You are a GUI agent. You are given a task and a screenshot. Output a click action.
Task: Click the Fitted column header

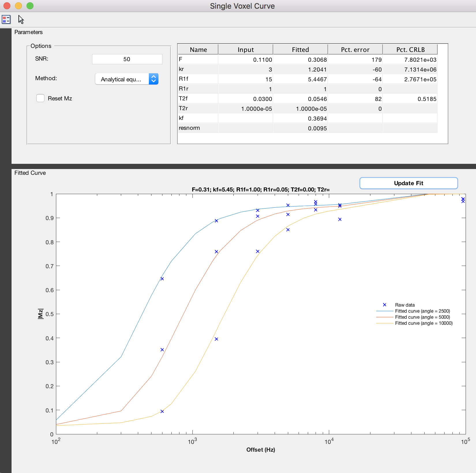click(x=300, y=49)
